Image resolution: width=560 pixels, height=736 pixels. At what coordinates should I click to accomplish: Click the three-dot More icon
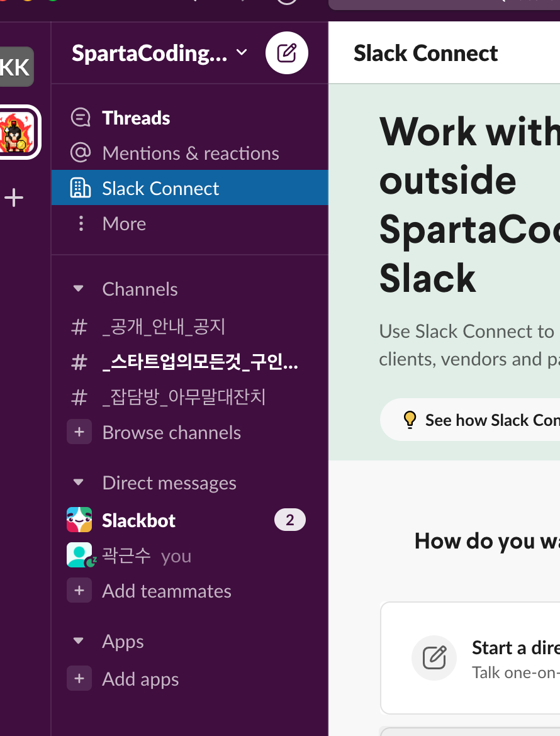[81, 223]
